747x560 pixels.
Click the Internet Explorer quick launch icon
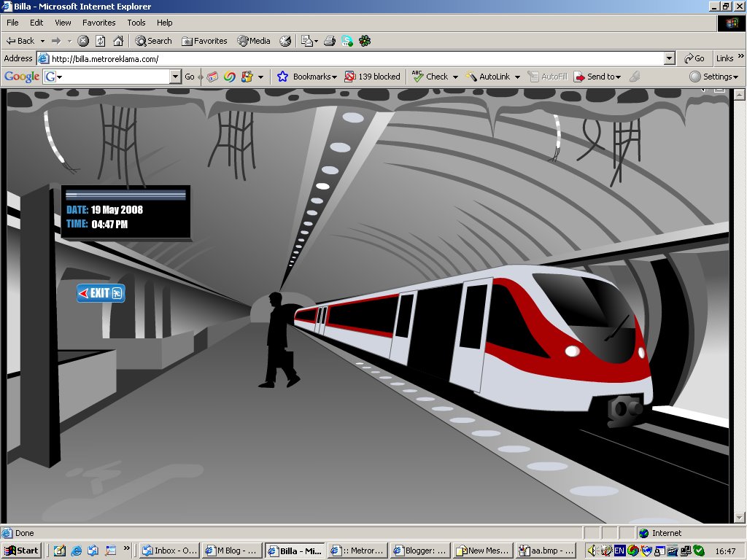pyautogui.click(x=76, y=551)
